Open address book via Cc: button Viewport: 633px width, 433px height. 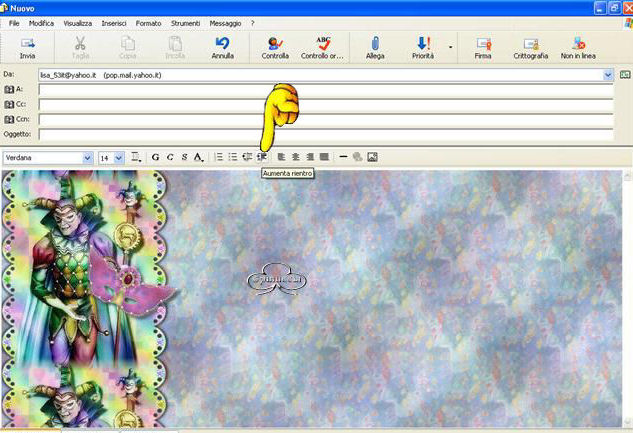pyautogui.click(x=15, y=104)
